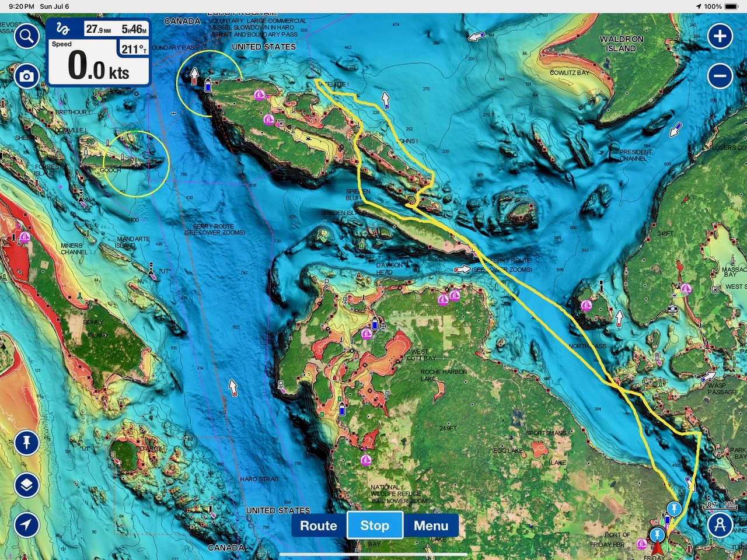
Task: Open the search magnifier button
Action: pyautogui.click(x=26, y=36)
